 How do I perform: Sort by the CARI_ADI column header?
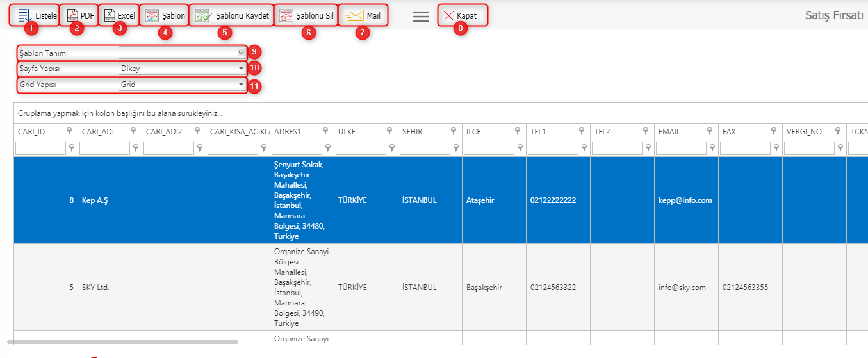click(102, 131)
